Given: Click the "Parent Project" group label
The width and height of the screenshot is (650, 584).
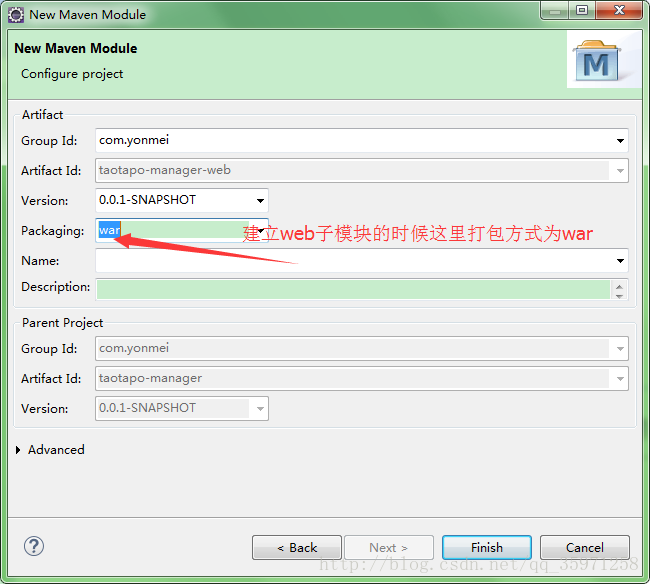Looking at the screenshot, I should (62, 323).
